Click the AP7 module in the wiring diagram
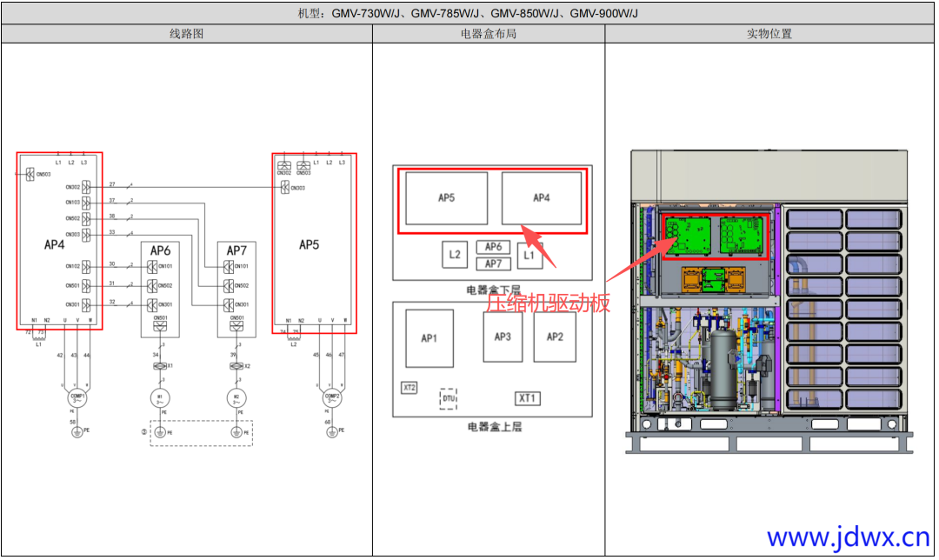Screen dimensions: 939x560 (x=236, y=250)
